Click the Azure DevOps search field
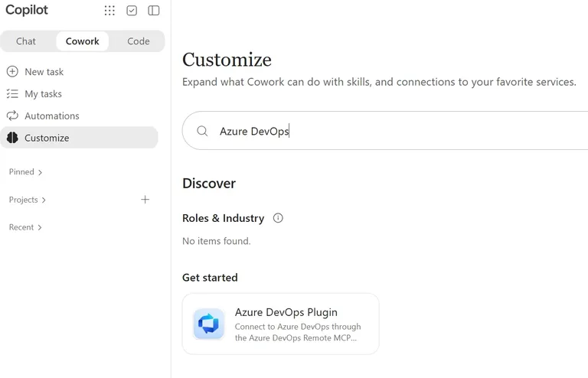The image size is (588, 378). tap(385, 131)
